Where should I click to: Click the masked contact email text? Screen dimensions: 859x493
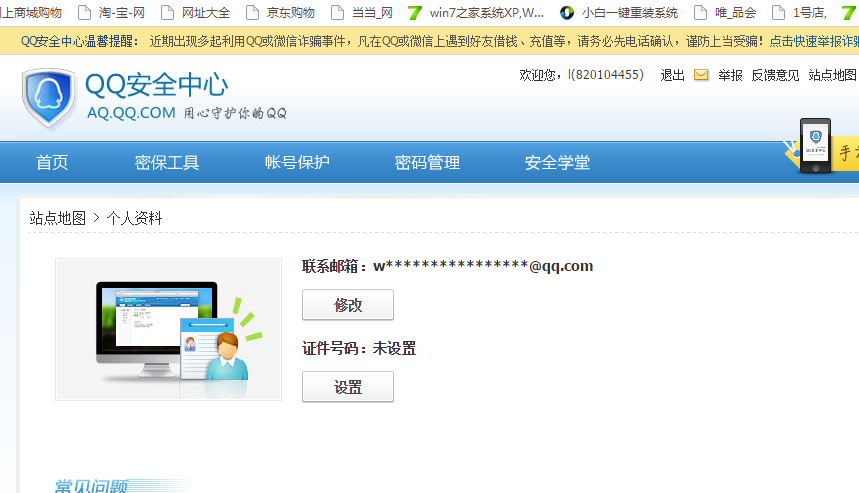coord(483,266)
